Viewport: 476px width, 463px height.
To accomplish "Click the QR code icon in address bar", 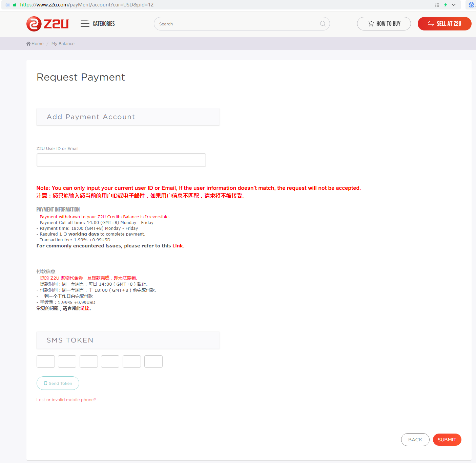I will (x=437, y=5).
